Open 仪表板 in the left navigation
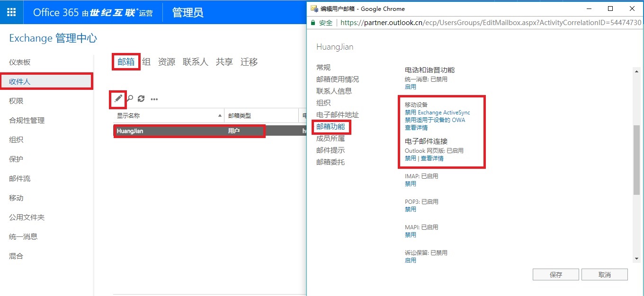This screenshot has width=644, height=296. click(x=20, y=62)
